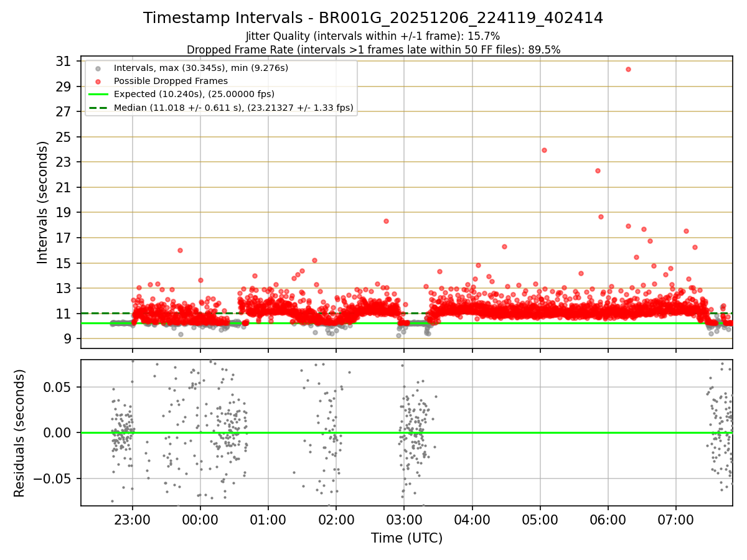Click the y-axis tick label 17
The image size is (747, 560).
(63, 238)
